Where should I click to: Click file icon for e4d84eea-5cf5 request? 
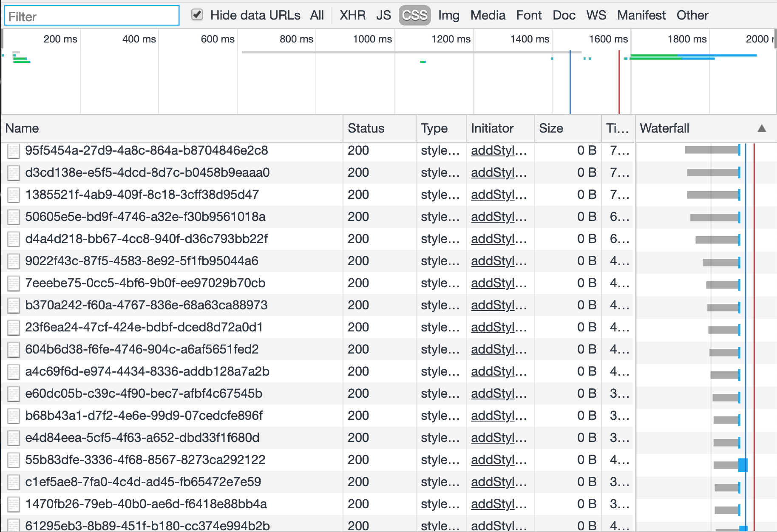pos(14,438)
